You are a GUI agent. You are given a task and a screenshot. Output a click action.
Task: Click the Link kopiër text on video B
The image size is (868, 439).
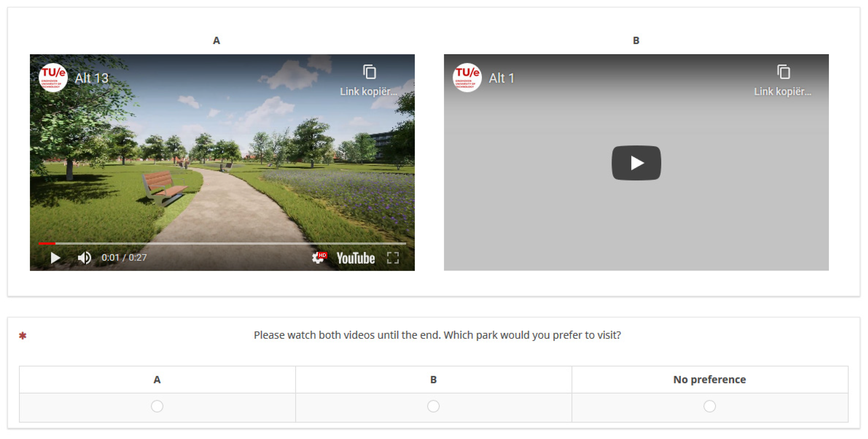[782, 91]
